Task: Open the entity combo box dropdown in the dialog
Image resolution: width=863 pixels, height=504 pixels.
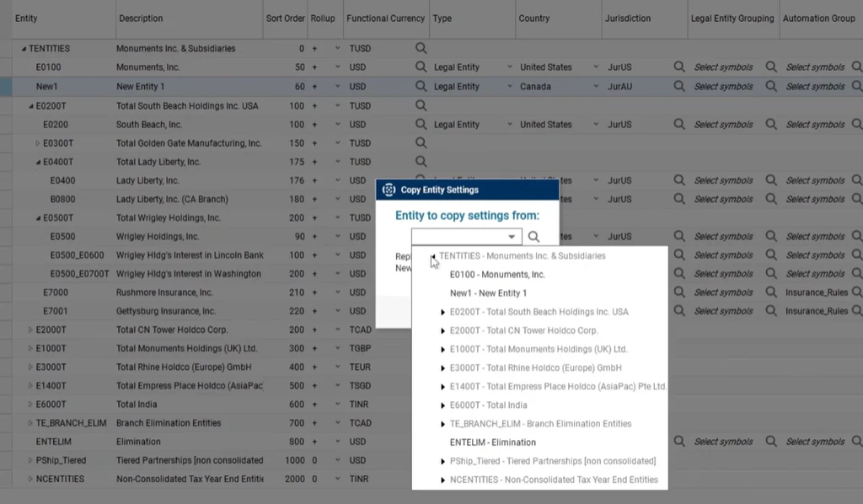Action: coord(512,237)
